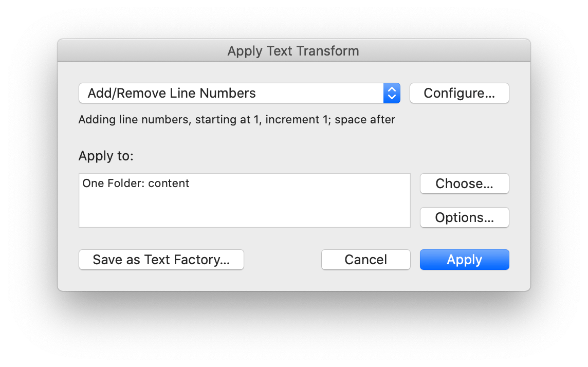This screenshot has width=588, height=367.
Task: Click the Apply Text Transform title bar
Action: [293, 51]
